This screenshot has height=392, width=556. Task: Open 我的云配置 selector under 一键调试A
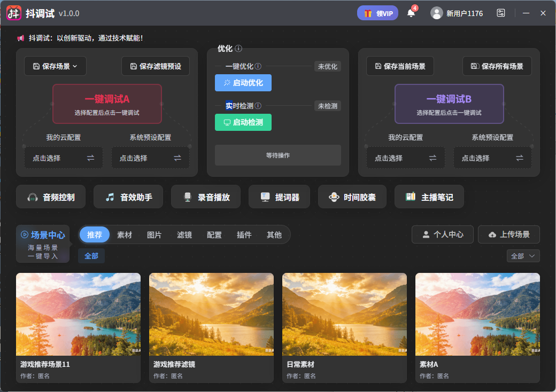[x=63, y=158]
